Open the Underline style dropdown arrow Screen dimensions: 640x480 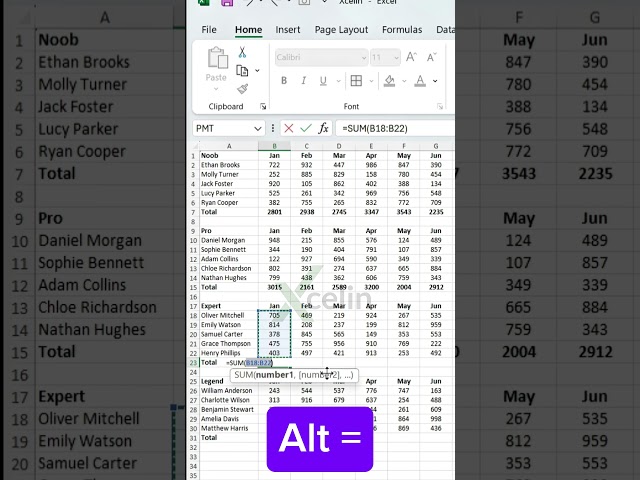click(338, 81)
